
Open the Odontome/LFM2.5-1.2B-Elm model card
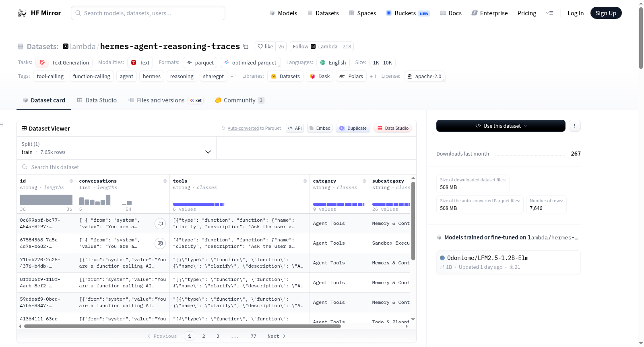pos(508,262)
